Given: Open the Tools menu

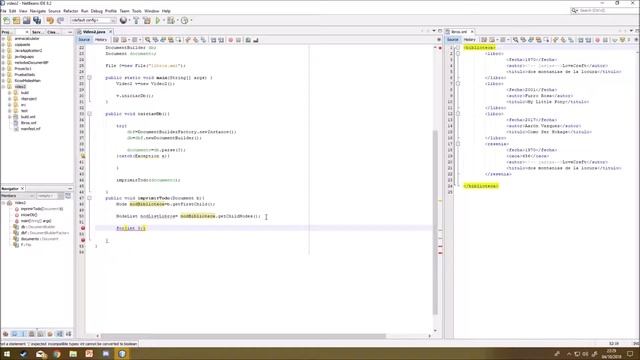Looking at the screenshot, I should click(137, 11).
